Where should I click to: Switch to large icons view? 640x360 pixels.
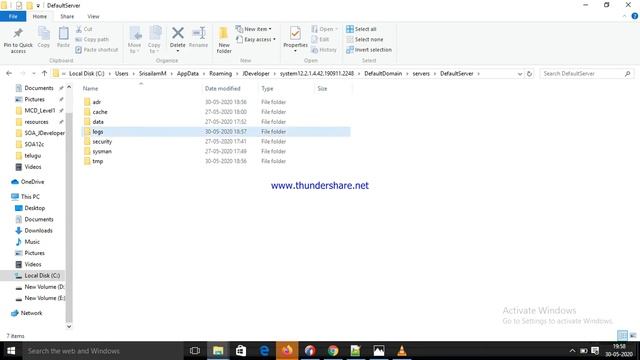633,336
